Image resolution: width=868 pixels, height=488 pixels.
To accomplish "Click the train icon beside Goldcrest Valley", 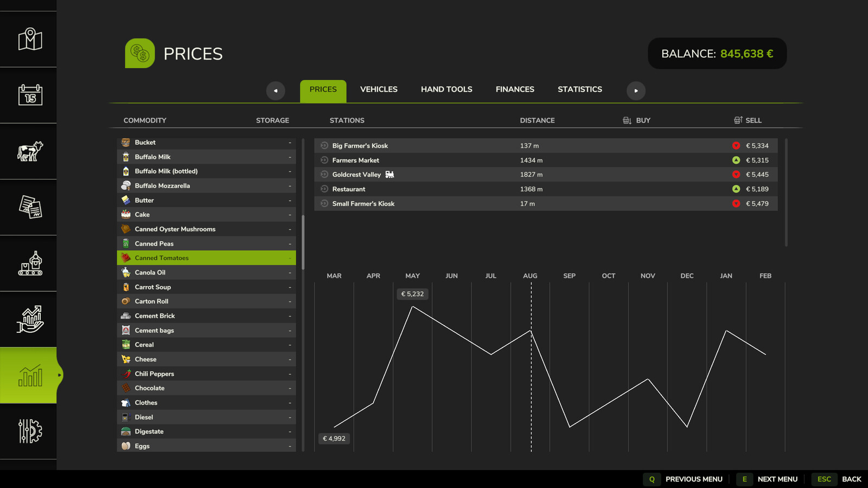I will (x=390, y=175).
